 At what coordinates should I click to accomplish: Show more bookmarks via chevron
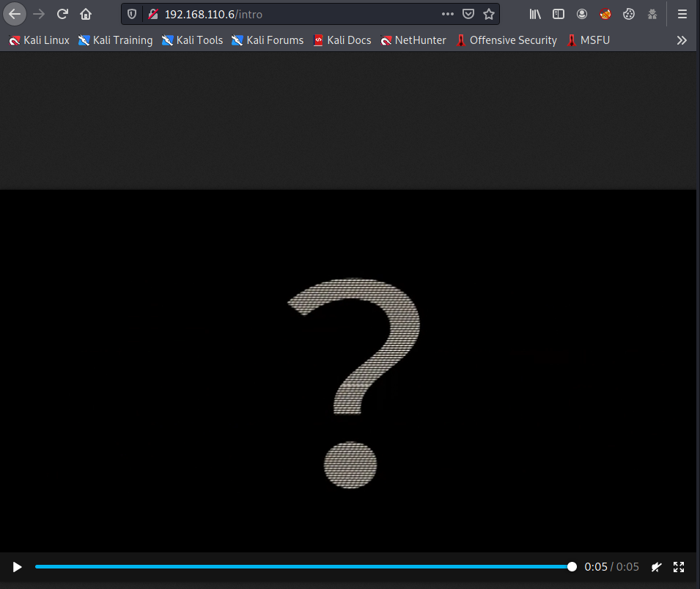(x=682, y=40)
